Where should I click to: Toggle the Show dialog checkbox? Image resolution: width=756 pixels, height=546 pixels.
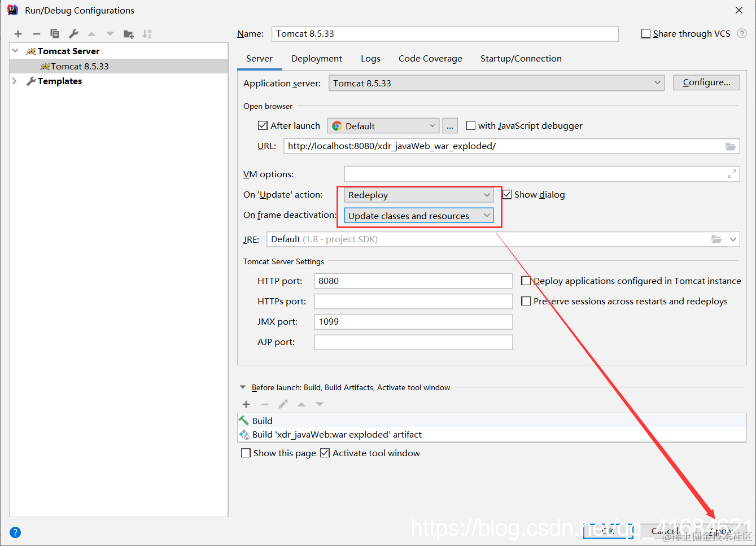(x=507, y=194)
